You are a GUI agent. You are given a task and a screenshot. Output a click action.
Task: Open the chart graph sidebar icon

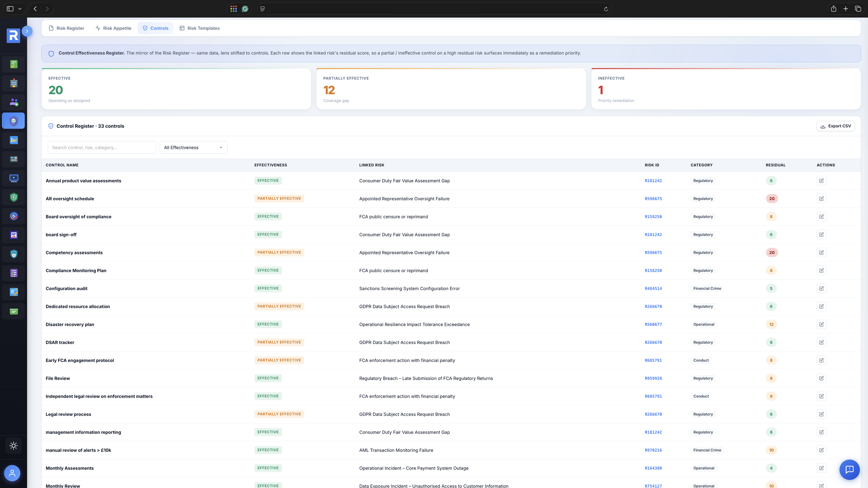[x=14, y=140]
